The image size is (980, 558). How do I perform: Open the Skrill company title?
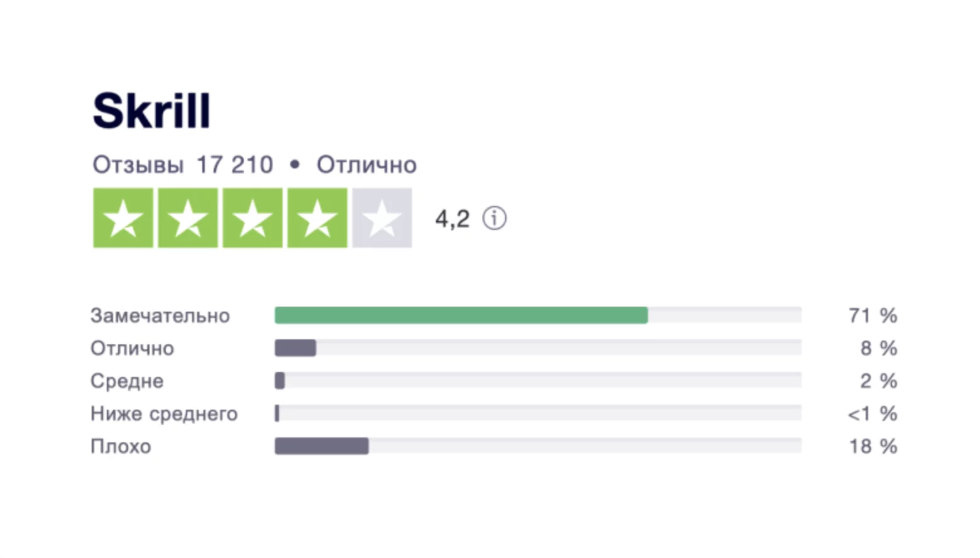coord(151,111)
